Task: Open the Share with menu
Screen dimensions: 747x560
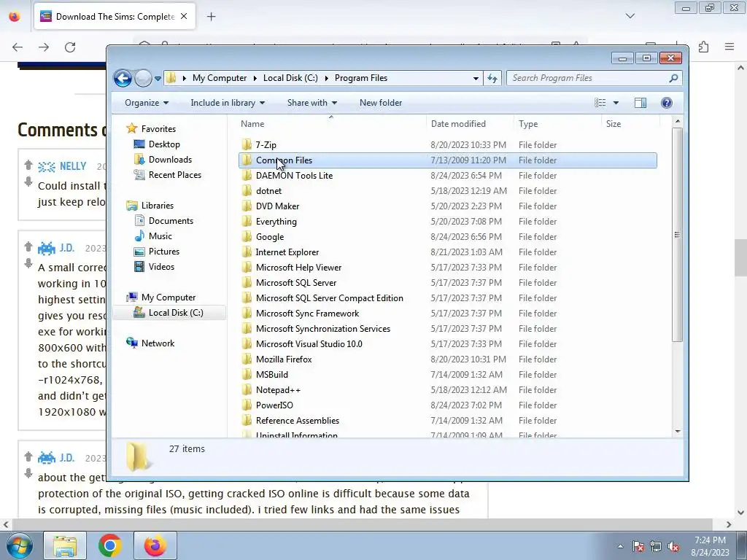Action: [312, 103]
